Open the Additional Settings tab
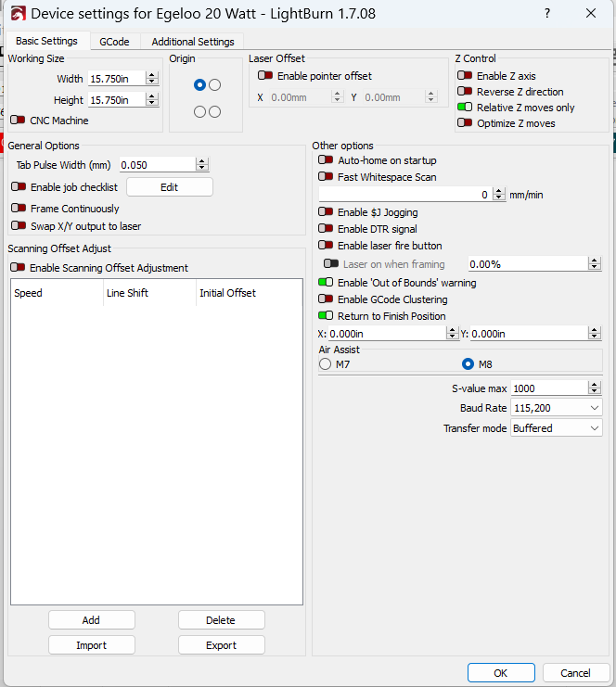 [193, 42]
